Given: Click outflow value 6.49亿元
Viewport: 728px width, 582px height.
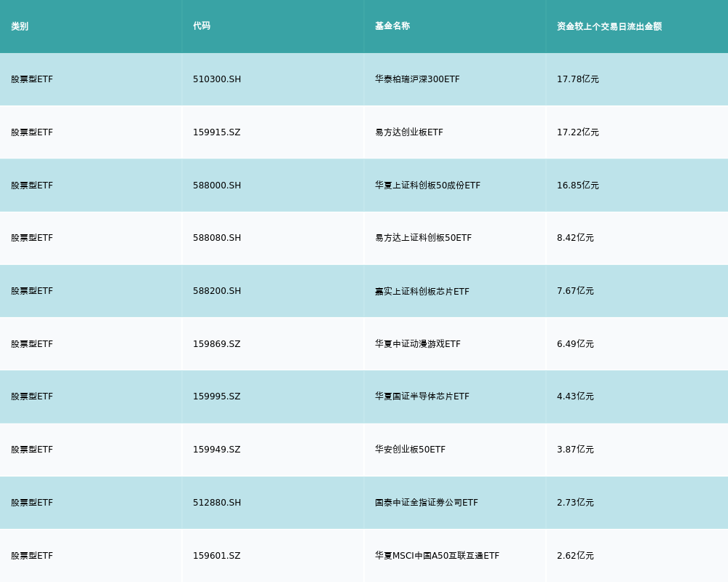Looking at the screenshot, I should [x=575, y=344].
